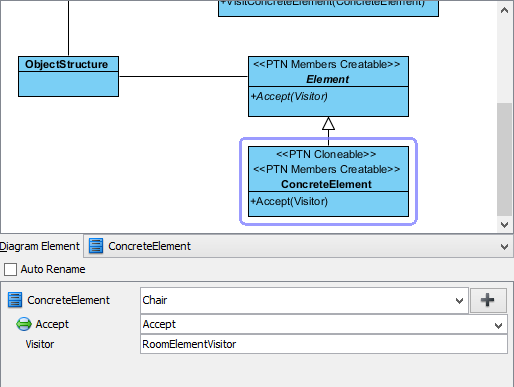Click the ConcreteElement class icon in selector

[96, 246]
